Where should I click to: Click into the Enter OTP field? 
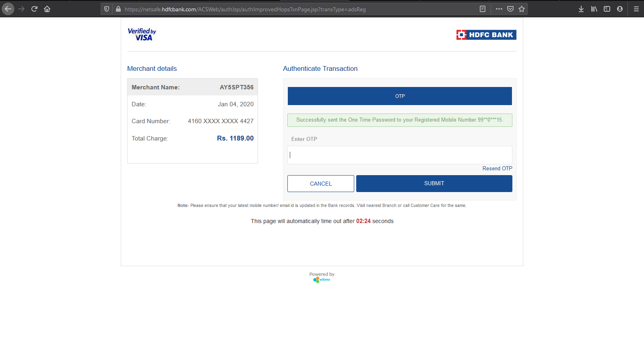pyautogui.click(x=400, y=155)
